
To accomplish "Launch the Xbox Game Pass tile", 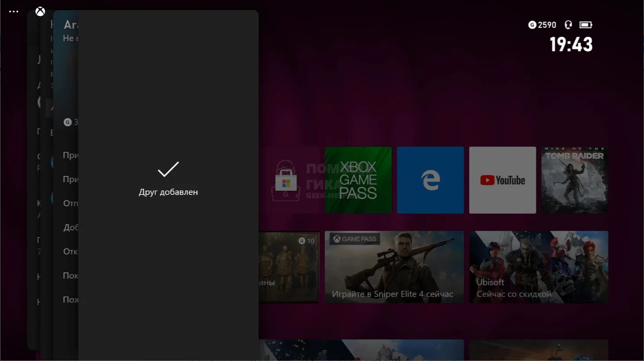I will click(x=358, y=180).
